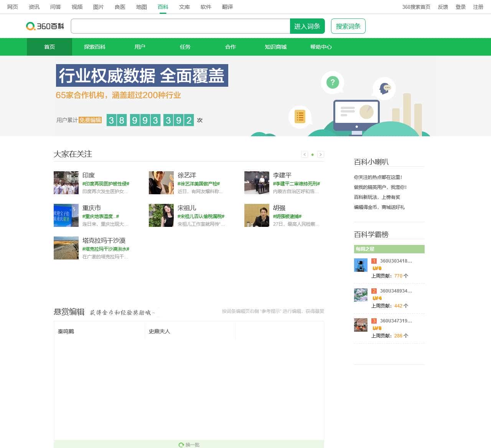Open user 360U303418... profile name
The width and height of the screenshot is (491, 448).
pos(396,261)
